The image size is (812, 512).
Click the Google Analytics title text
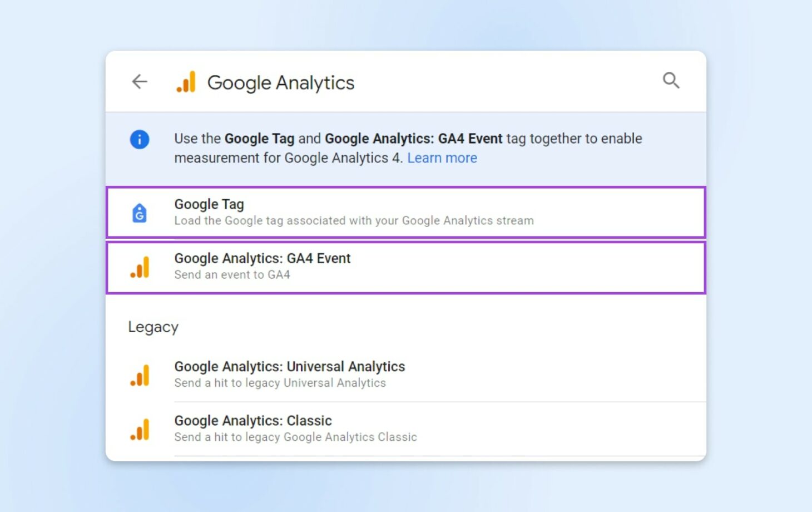click(280, 82)
